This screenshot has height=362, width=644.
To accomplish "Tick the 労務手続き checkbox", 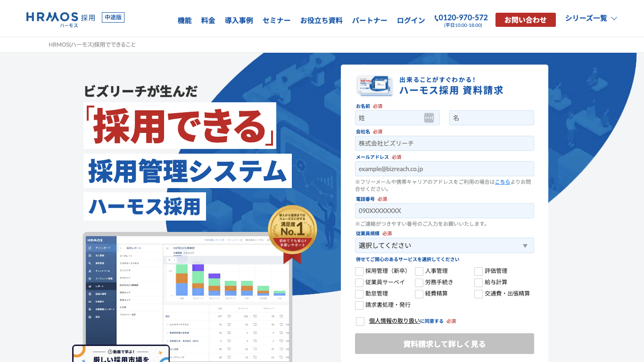I will pyautogui.click(x=419, y=282).
